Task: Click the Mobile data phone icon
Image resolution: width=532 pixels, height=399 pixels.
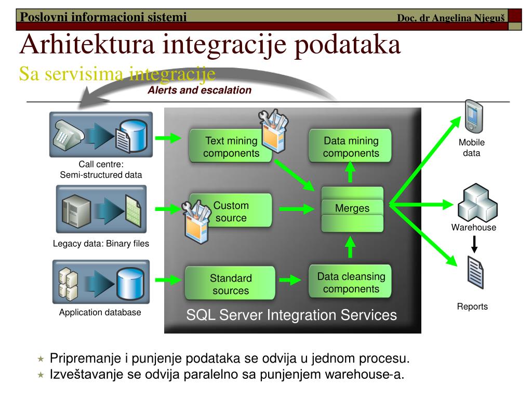Action: [x=474, y=116]
